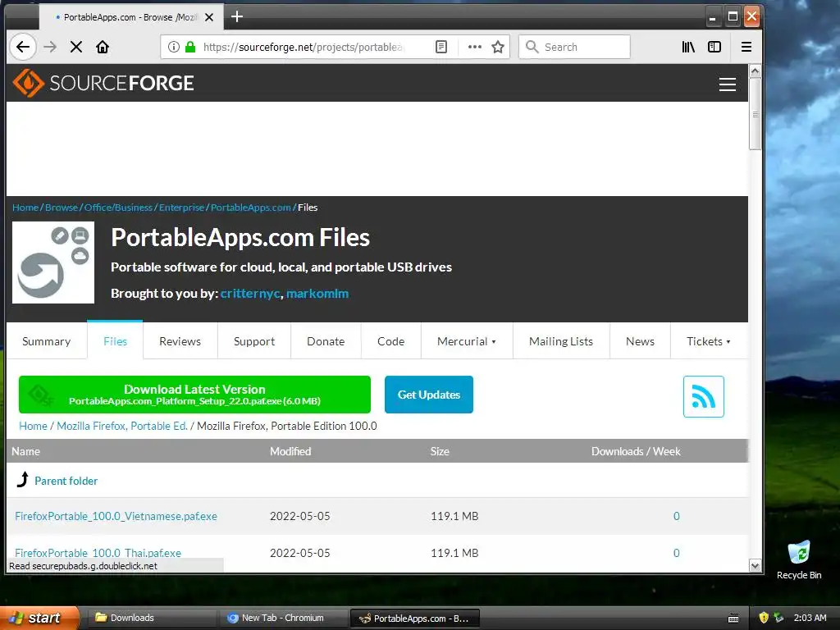The width and height of the screenshot is (840, 630).
Task: Sort by the Modified column header
Action: click(x=290, y=452)
